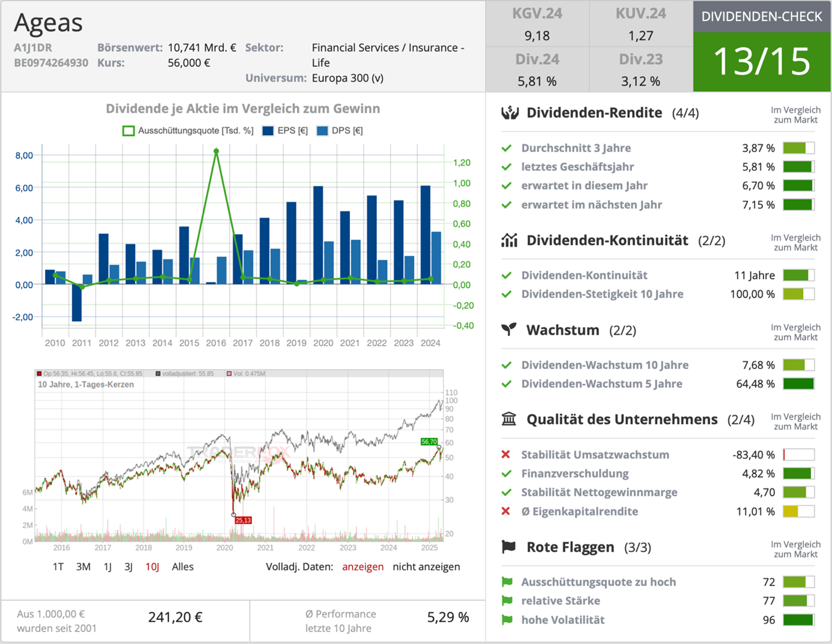Viewport: 832px width, 644px height.
Task: Click green checkmark beside letztes Geschäftsjahr
Action: coord(507,167)
